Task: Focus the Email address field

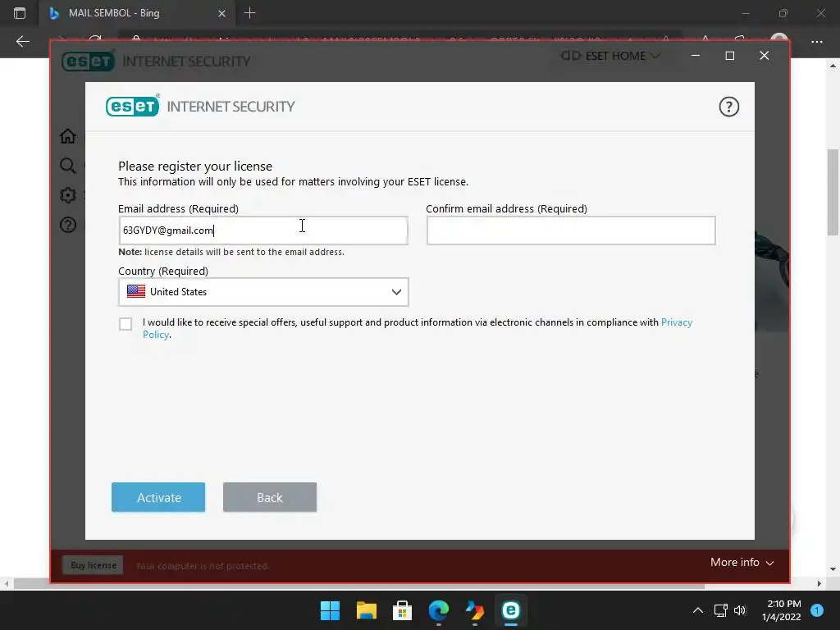Action: click(263, 231)
